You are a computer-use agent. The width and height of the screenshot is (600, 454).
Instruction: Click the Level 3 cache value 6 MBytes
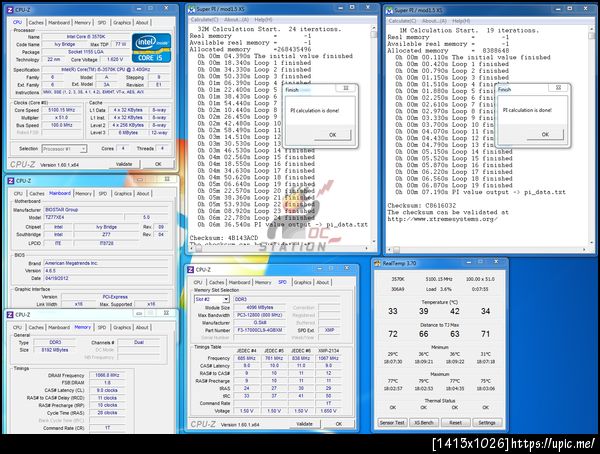coord(127,133)
